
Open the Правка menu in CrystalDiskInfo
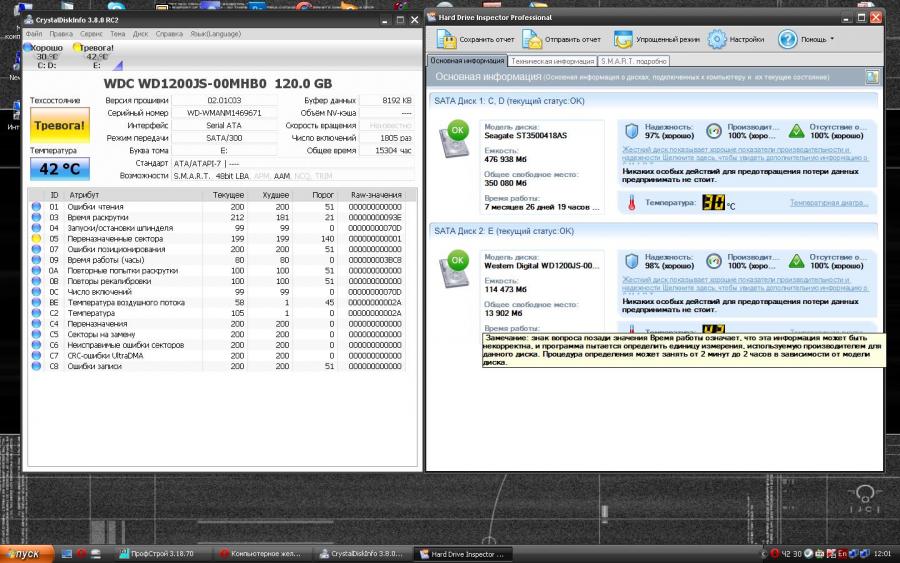[x=61, y=34]
